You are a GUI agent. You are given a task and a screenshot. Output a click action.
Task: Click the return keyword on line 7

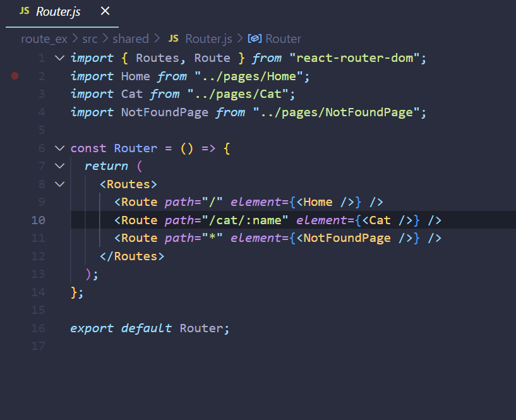coord(106,166)
